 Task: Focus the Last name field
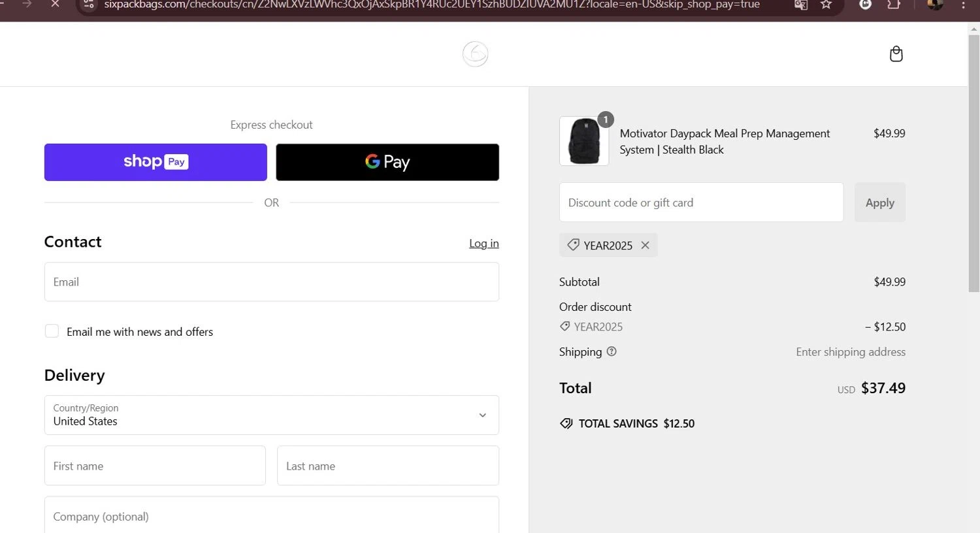pos(388,466)
